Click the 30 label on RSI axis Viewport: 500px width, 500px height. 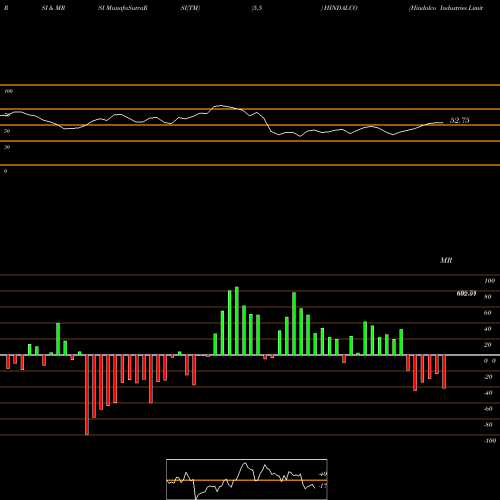(7, 147)
